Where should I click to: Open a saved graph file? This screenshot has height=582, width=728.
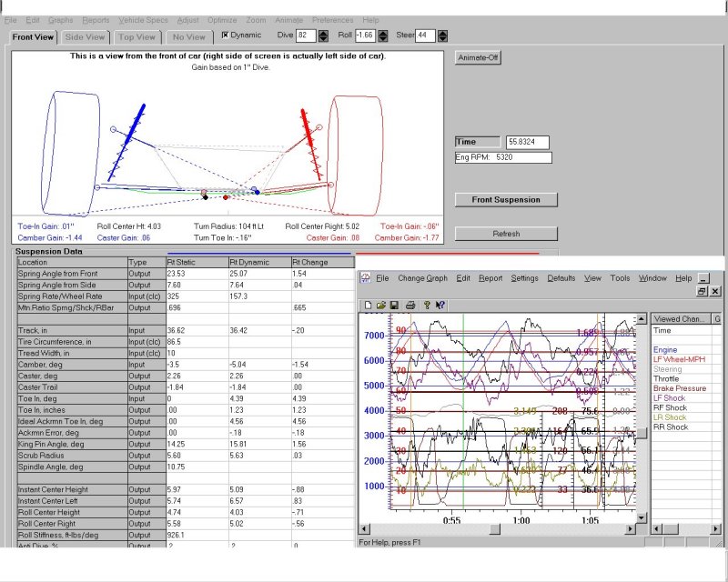381,306
